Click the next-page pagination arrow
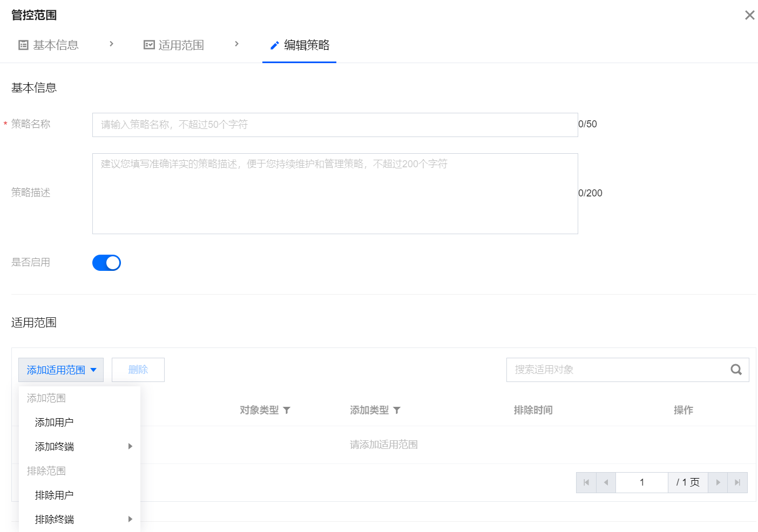The width and height of the screenshot is (758, 532). pyautogui.click(x=718, y=482)
